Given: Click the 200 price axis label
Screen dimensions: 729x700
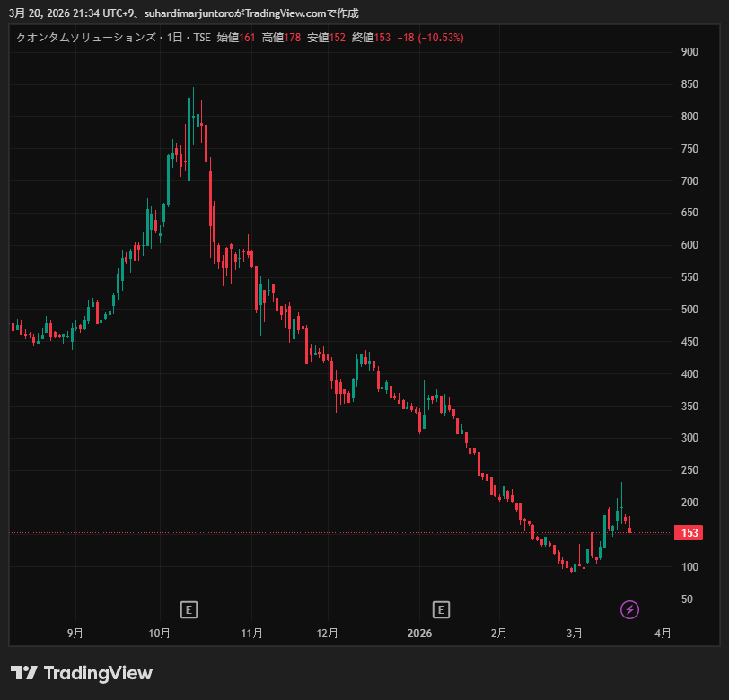Looking at the screenshot, I should pos(689,503).
